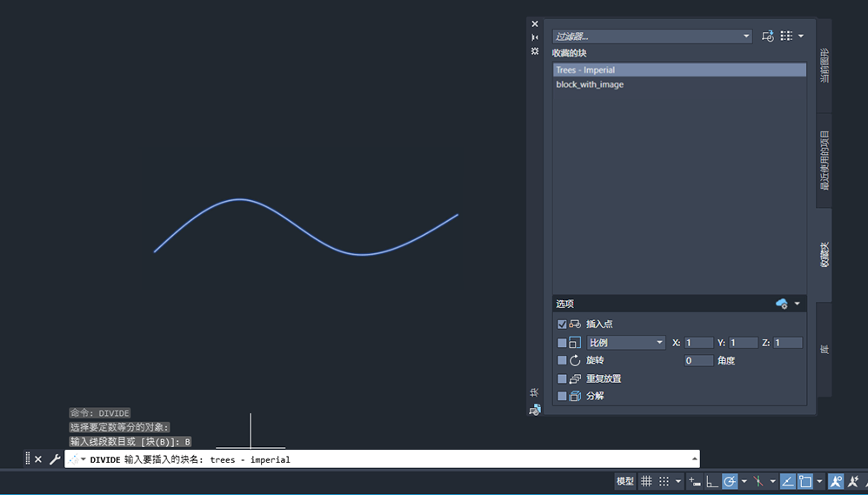Click the 命令: DIVIDE history line

coord(100,412)
